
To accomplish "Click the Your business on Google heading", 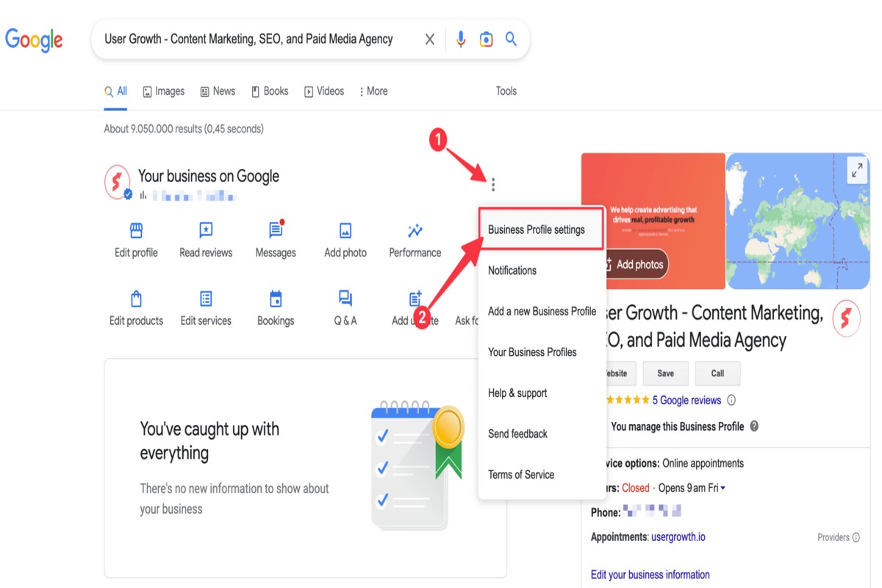I will click(209, 176).
